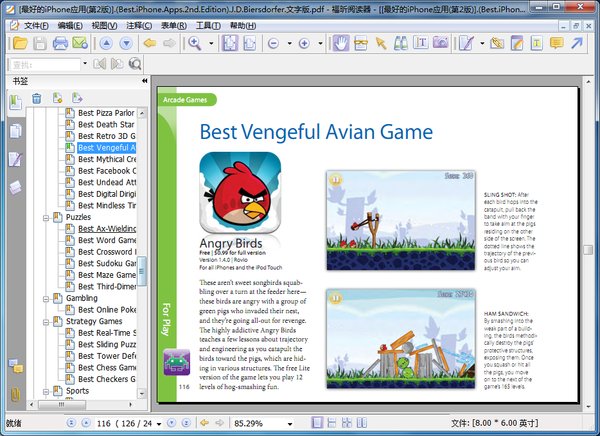Click the Email envelope icon
This screenshot has width=600, height=436.
coord(80,43)
